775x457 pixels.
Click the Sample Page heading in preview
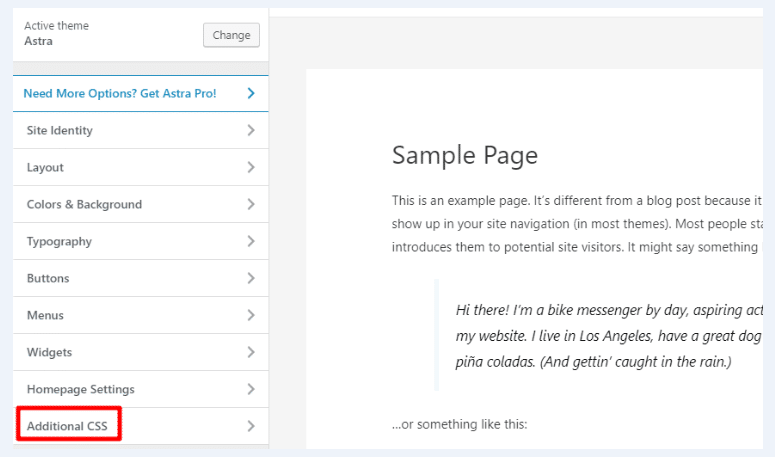tap(464, 155)
